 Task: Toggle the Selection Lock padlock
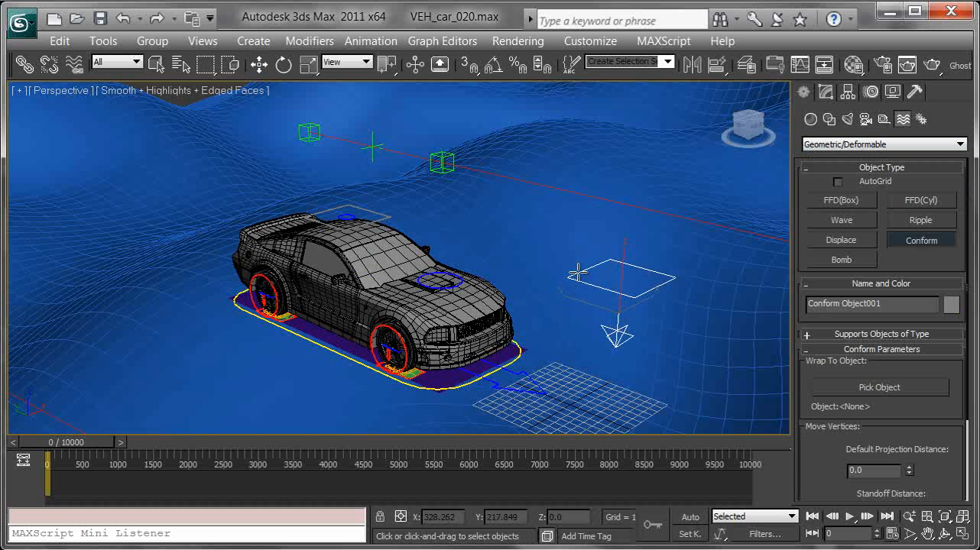tap(379, 517)
